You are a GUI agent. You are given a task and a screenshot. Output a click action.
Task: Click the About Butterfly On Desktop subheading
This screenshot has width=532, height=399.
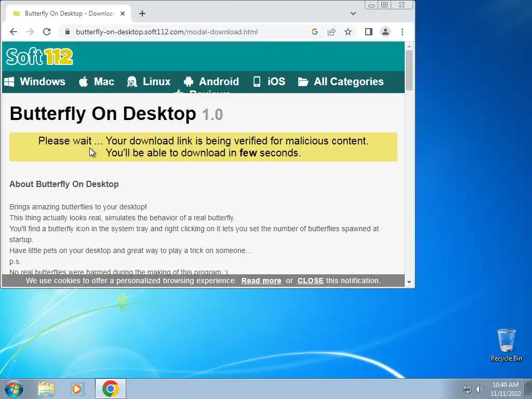64,184
